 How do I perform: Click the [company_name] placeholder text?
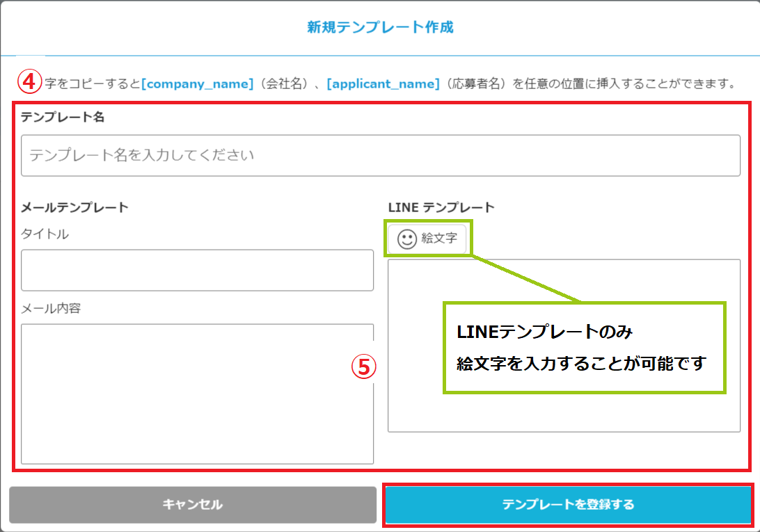[197, 84]
